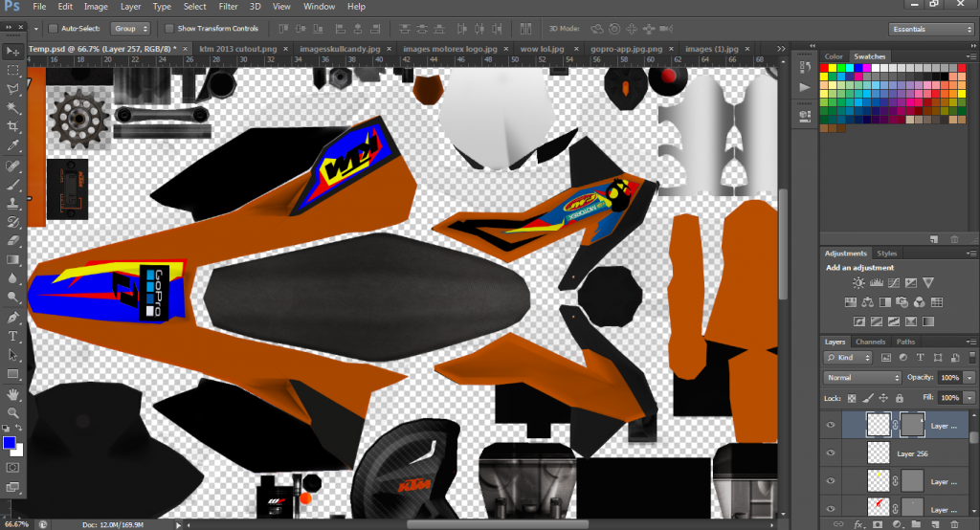Enable the Auto-Select checkbox
This screenshot has height=530, width=980.
52,29
